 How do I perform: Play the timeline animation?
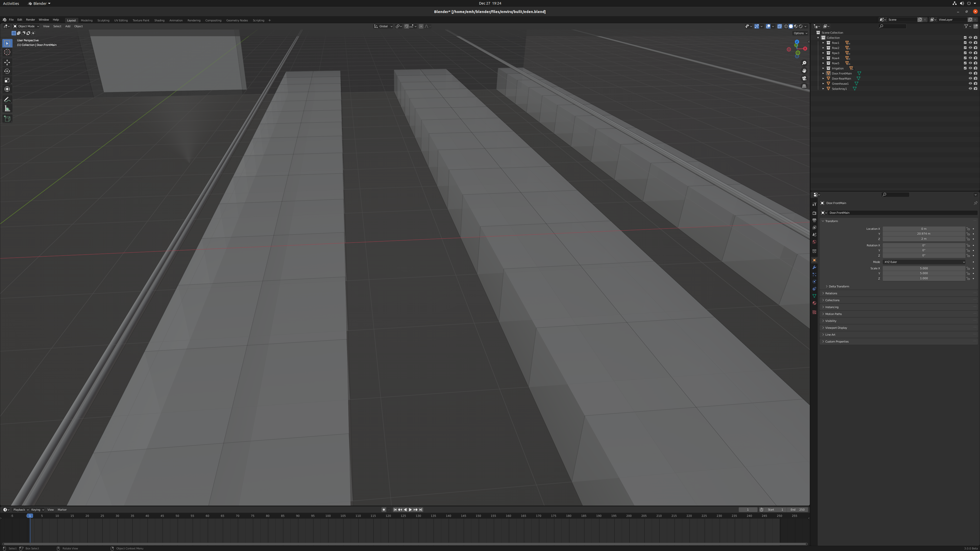pyautogui.click(x=410, y=510)
